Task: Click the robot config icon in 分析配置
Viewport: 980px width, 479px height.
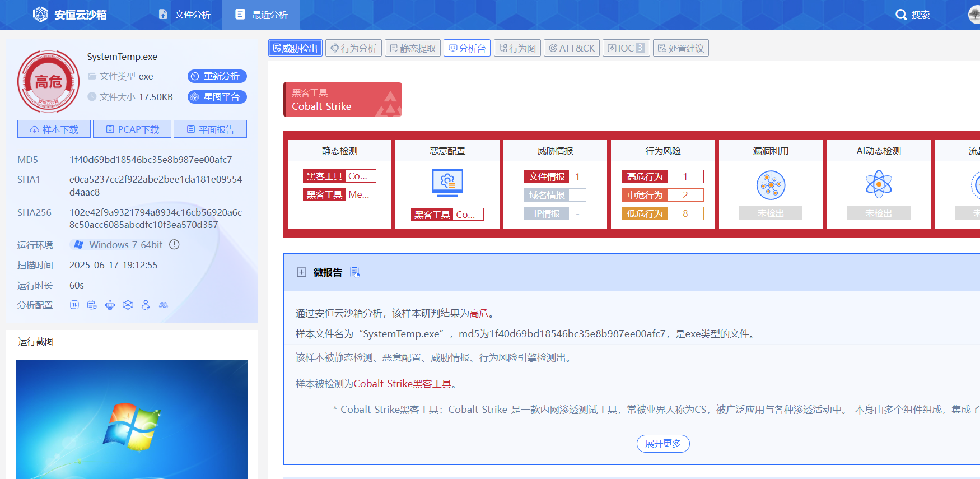Action: click(110, 305)
